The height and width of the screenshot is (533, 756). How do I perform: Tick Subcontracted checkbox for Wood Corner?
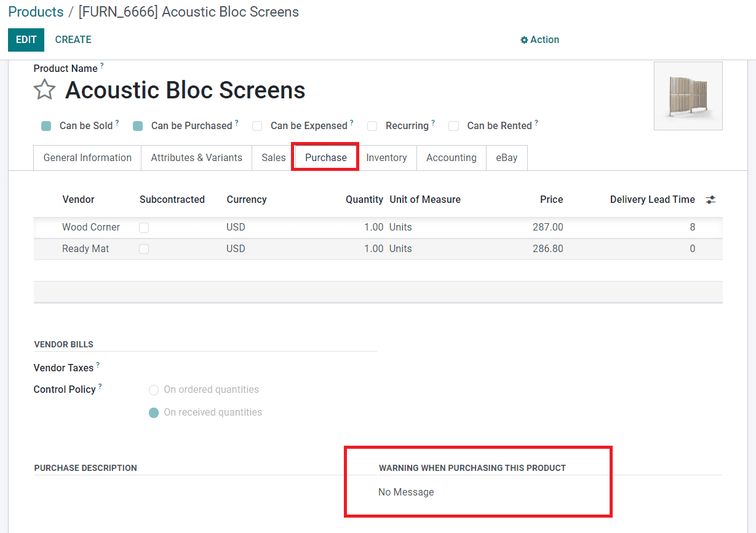tap(144, 227)
